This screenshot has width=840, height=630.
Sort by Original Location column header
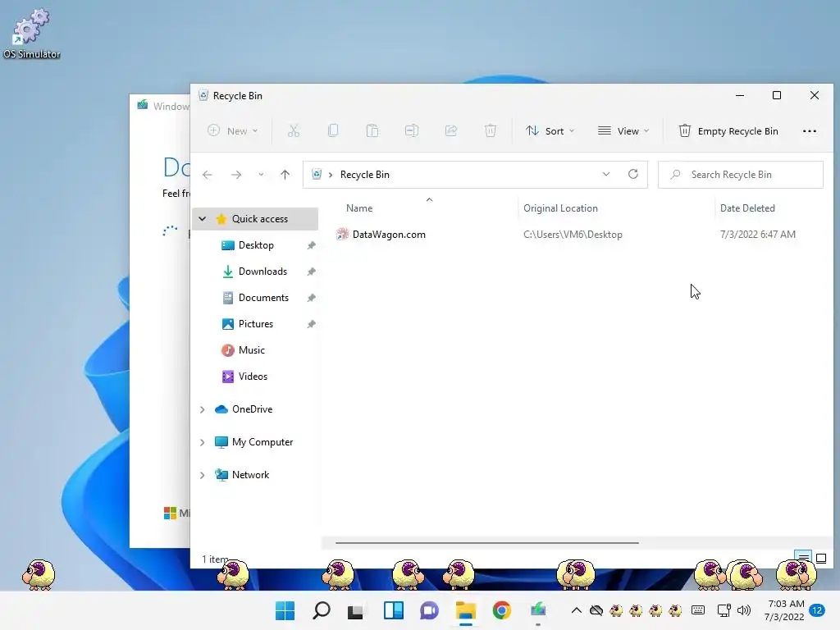pyautogui.click(x=560, y=208)
